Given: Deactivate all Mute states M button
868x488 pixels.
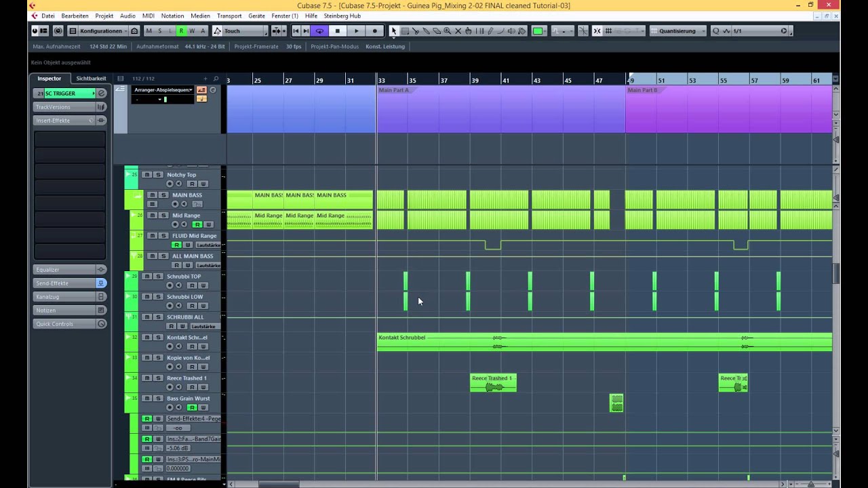Looking at the screenshot, I should (149, 31).
